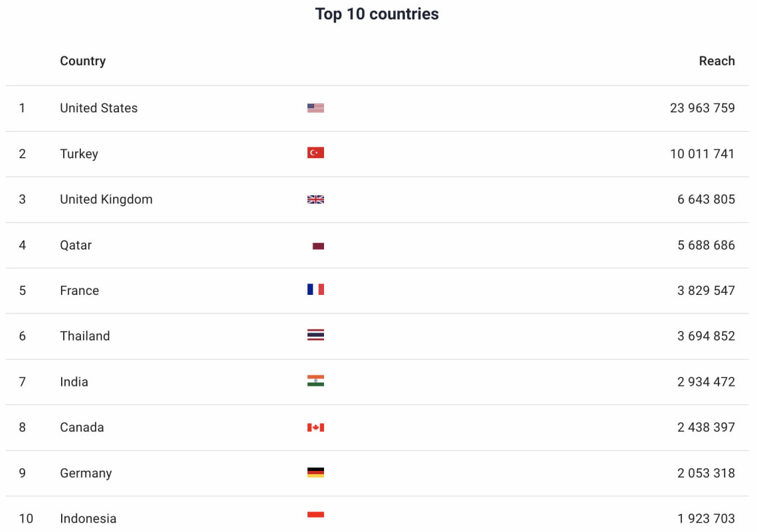Click the Qatar country name
The width and height of the screenshot is (757, 532).
pos(76,245)
